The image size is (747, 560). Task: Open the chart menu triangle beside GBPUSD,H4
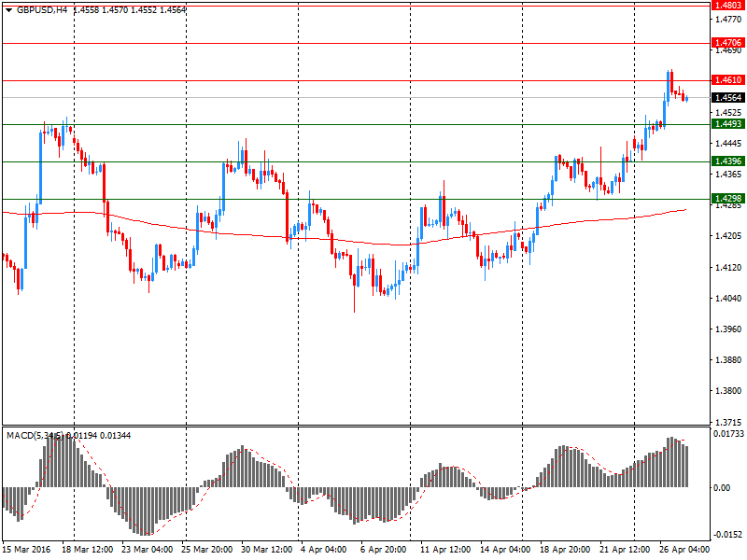8,10
